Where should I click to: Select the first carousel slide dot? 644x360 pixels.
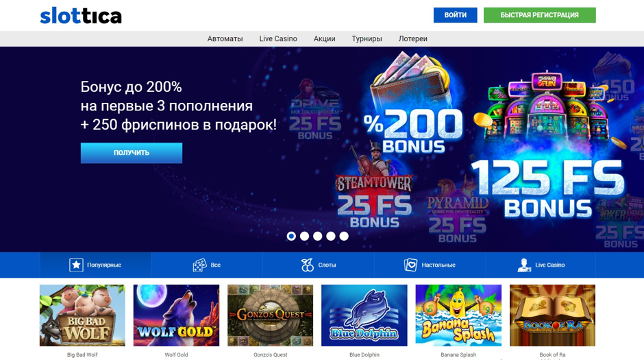[291, 236]
